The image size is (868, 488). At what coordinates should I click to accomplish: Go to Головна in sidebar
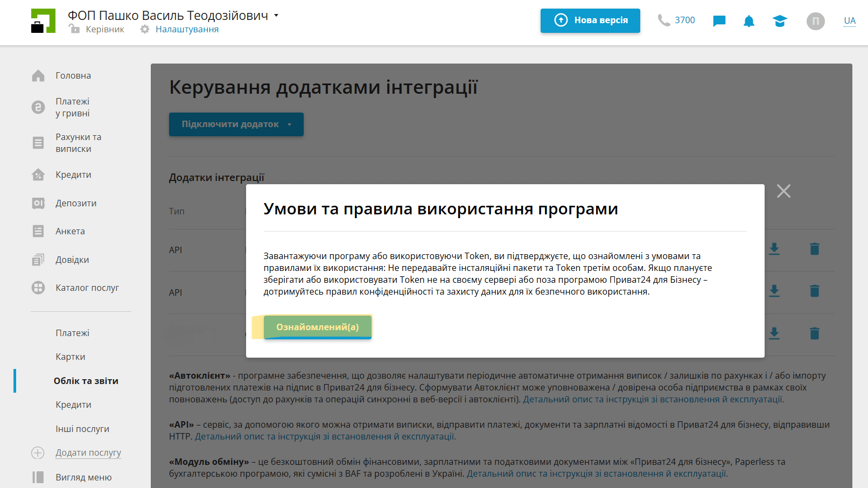[73, 75]
